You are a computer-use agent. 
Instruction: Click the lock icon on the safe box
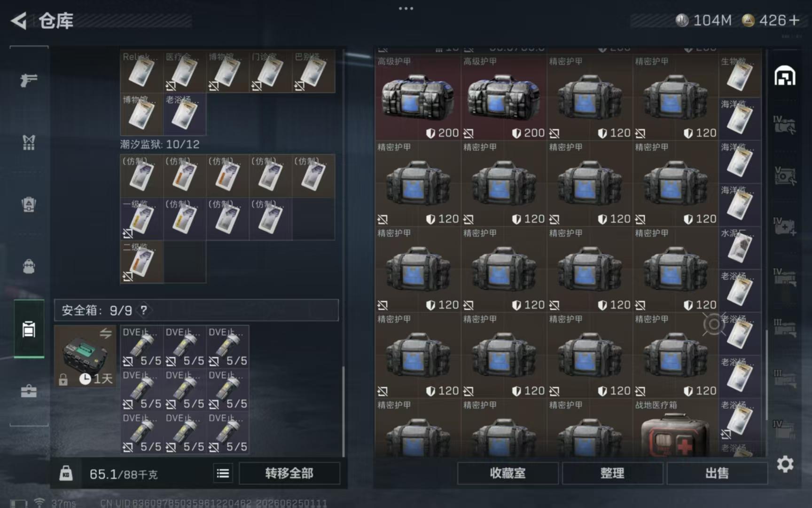pos(63,379)
